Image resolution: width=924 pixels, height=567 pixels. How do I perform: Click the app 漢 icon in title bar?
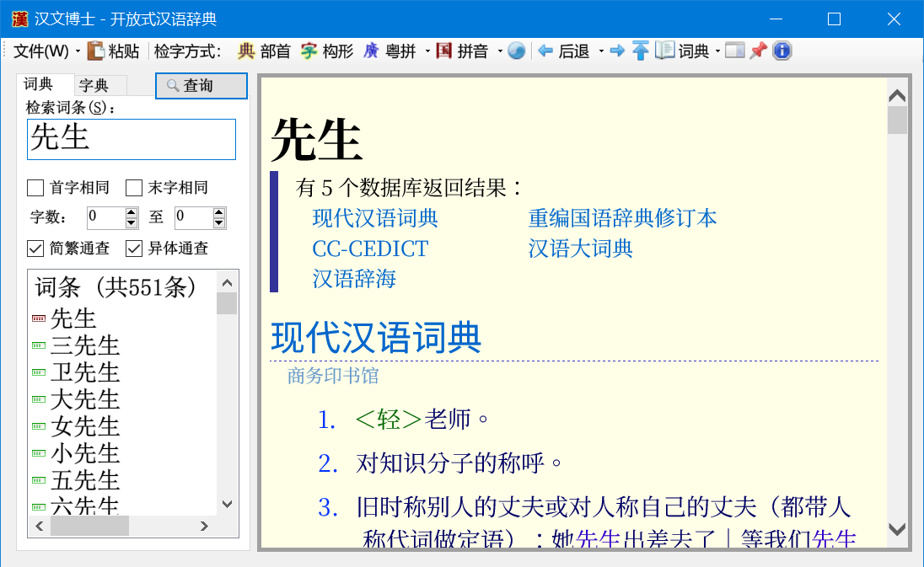pyautogui.click(x=20, y=19)
